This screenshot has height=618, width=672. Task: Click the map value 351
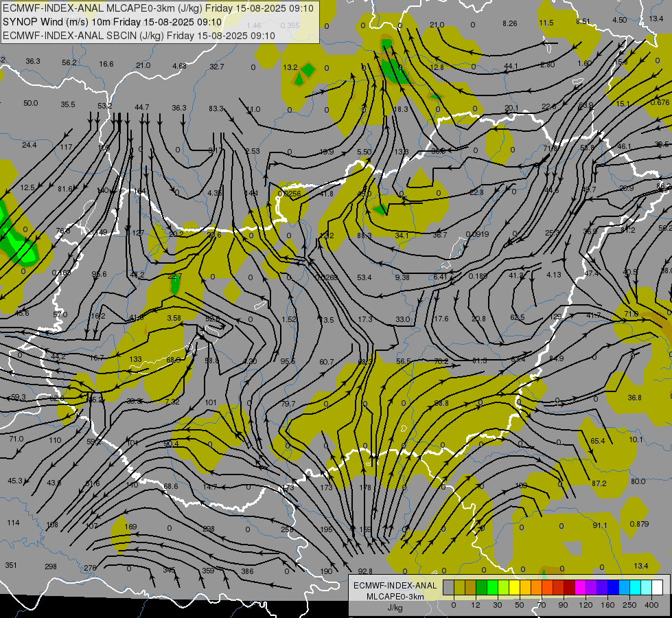pyautogui.click(x=11, y=565)
